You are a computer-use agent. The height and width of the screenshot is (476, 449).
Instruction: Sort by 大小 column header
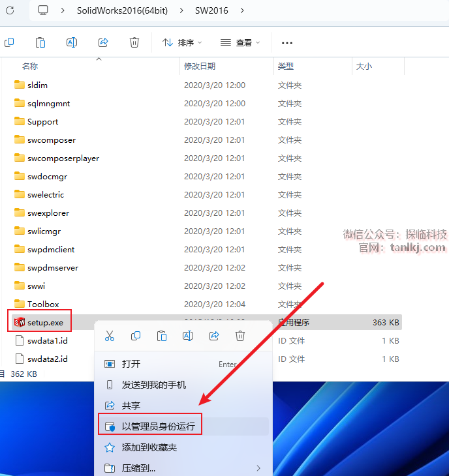coord(364,66)
